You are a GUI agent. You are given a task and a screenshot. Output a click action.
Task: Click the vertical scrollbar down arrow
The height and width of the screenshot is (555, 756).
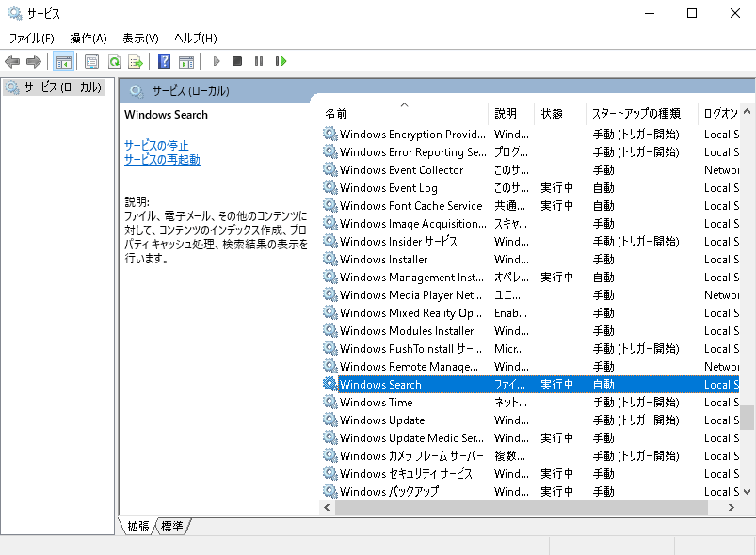748,489
